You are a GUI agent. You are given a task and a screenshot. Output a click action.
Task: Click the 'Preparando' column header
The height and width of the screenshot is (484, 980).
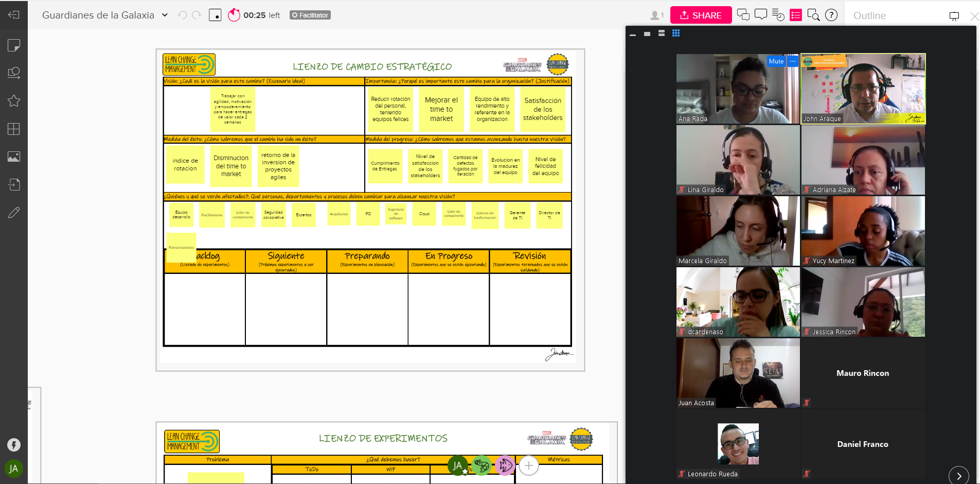[x=367, y=261]
